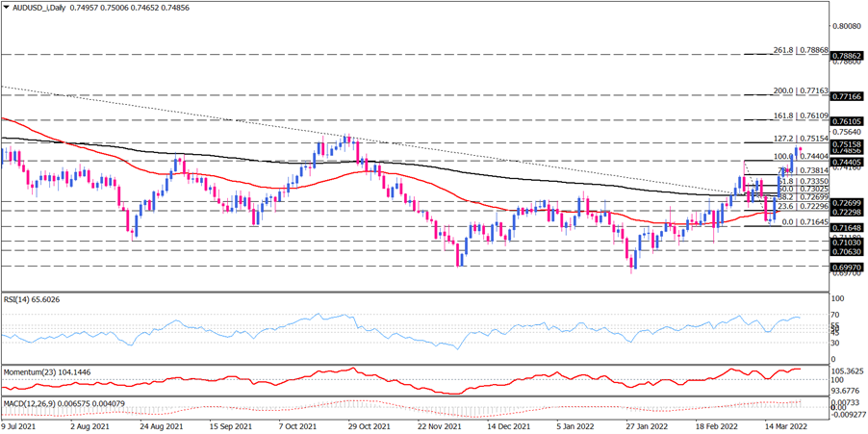Click the triangle arrow before AUDUSD_i,Daily title
The image size is (868, 434).
click(x=5, y=9)
